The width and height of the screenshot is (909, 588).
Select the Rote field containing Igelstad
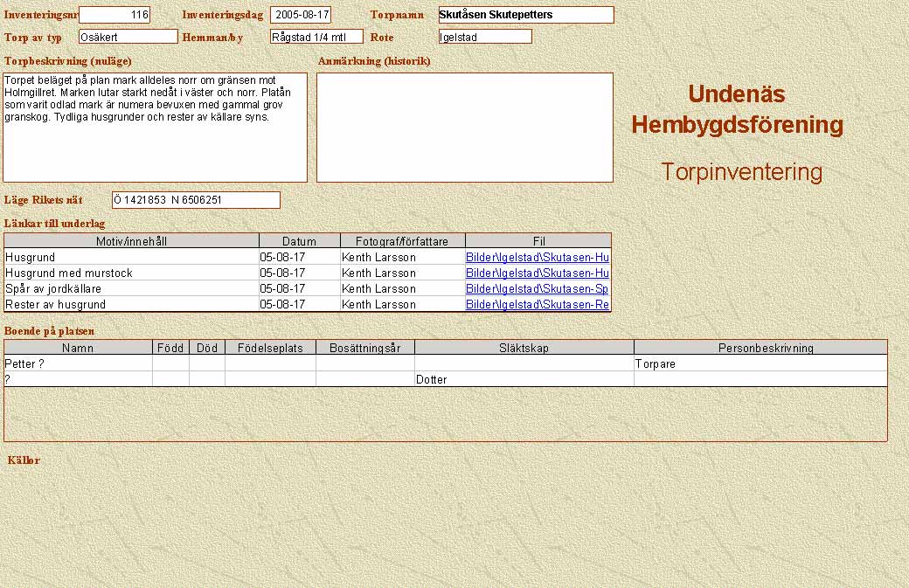point(485,37)
